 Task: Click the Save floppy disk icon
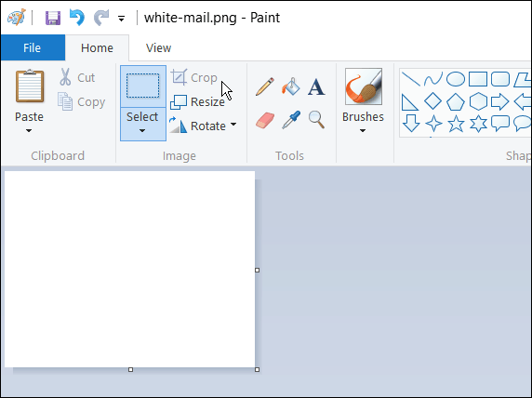coord(53,18)
